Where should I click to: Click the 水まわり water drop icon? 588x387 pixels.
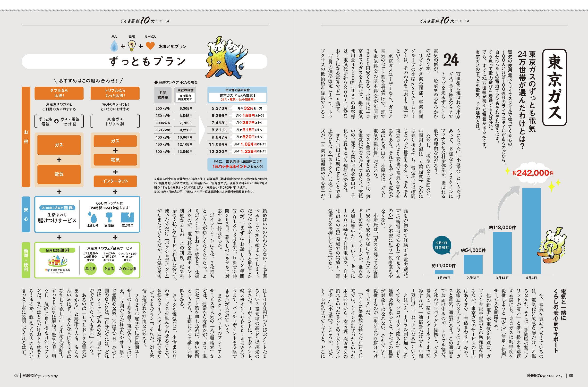tap(93, 217)
